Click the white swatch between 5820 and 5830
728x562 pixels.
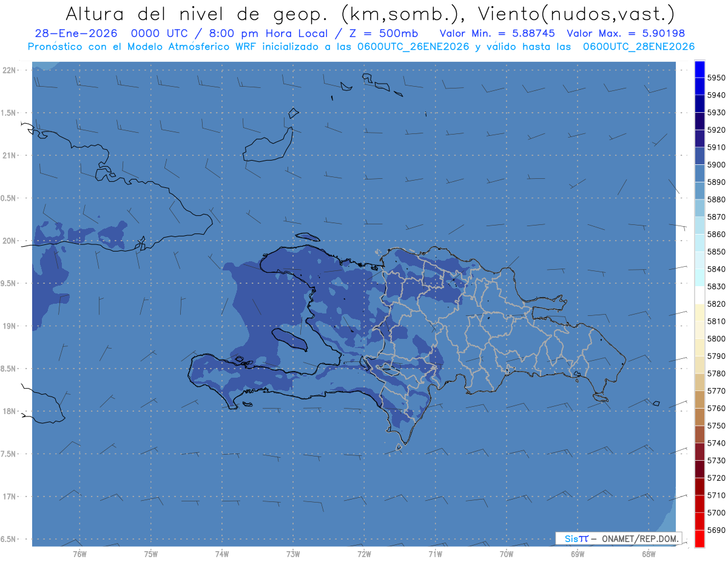point(699,295)
